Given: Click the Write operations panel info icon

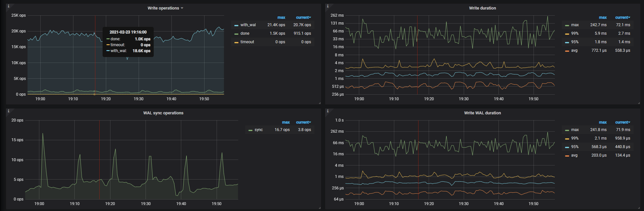Looking at the screenshot, I should click(9, 6).
